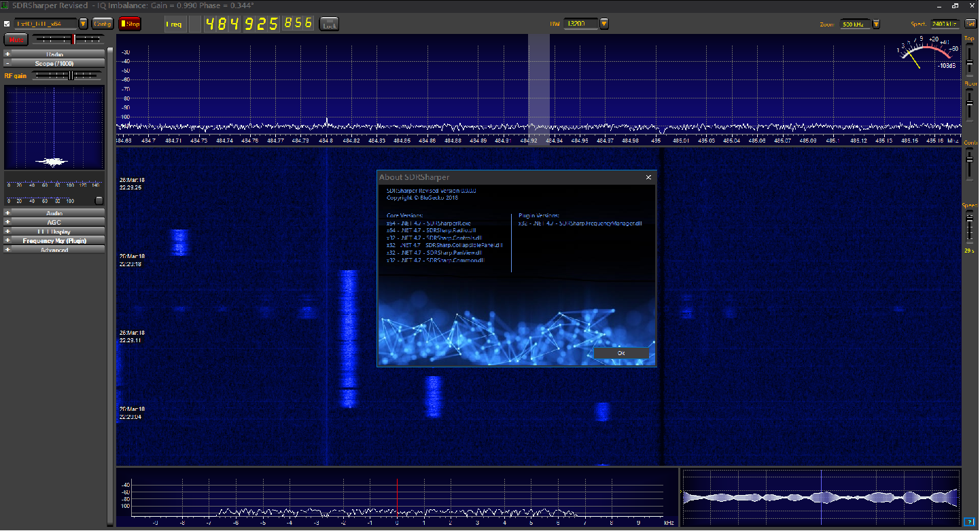
Task: Click OK in the About SDRSharper dialog
Action: (x=620, y=353)
